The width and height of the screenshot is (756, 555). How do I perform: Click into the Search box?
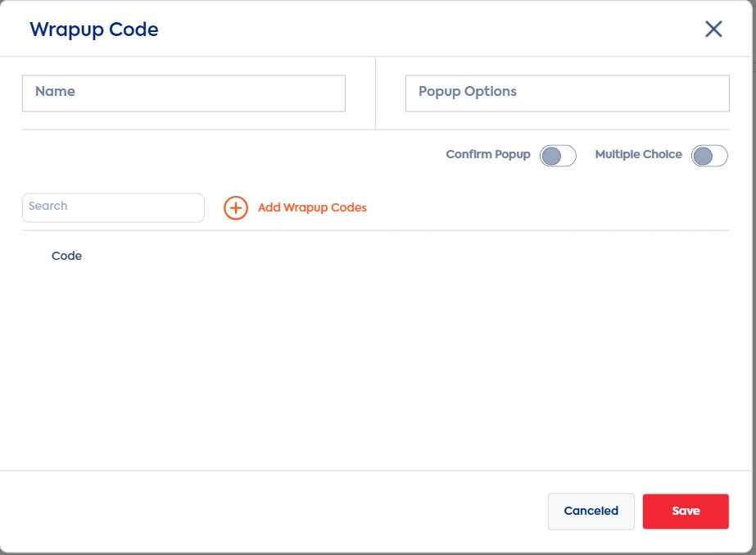(113, 207)
